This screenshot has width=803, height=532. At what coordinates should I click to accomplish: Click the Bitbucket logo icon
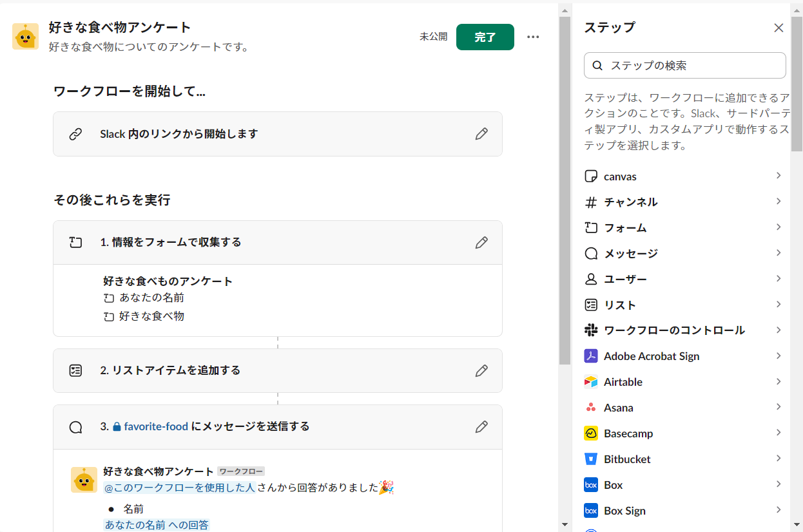tap(591, 459)
